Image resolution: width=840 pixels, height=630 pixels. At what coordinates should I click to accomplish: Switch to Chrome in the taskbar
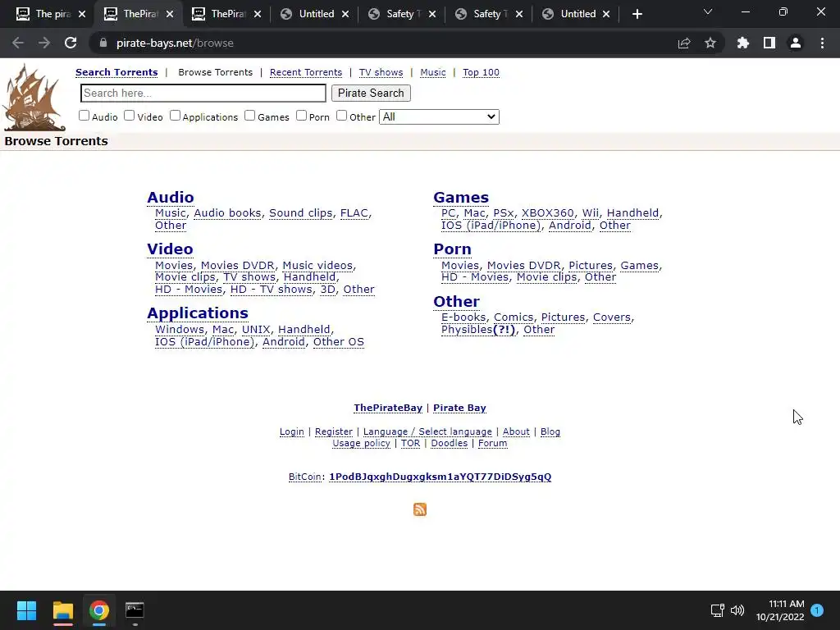tap(99, 610)
